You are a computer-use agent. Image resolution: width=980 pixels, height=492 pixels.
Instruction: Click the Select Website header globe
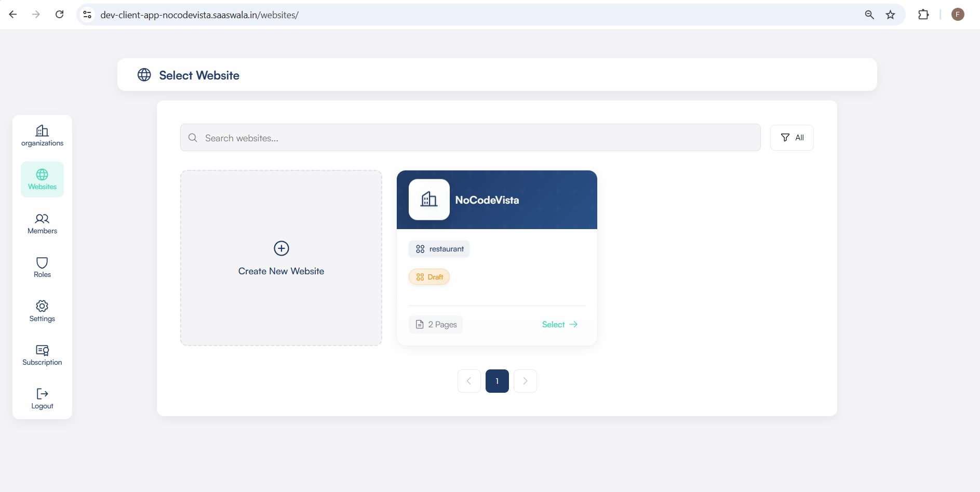[144, 74]
